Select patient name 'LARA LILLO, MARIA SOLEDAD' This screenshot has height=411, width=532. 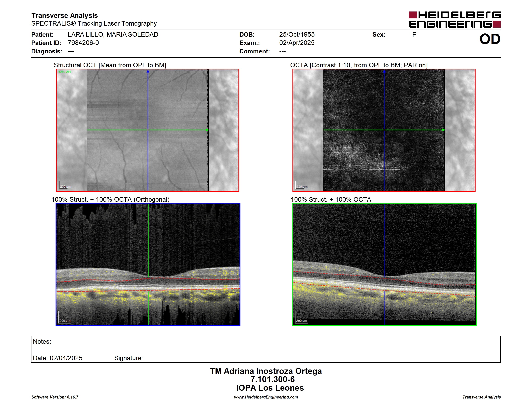click(113, 35)
